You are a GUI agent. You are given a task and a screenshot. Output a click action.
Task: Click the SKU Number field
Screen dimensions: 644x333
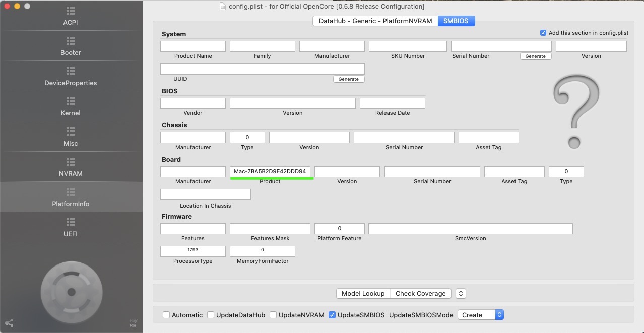(x=408, y=46)
